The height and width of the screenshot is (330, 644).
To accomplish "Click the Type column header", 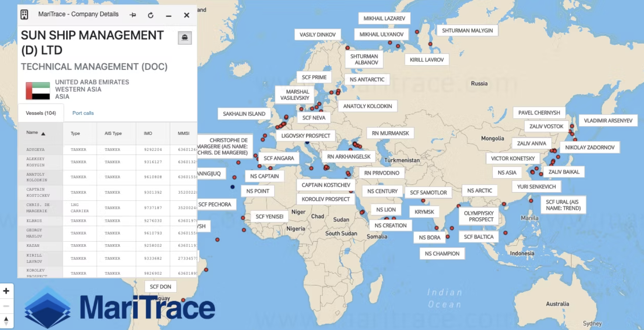I will pyautogui.click(x=80, y=133).
